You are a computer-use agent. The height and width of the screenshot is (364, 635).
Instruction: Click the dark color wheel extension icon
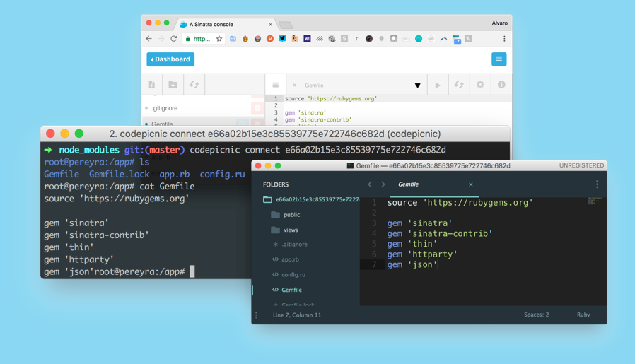tap(369, 39)
